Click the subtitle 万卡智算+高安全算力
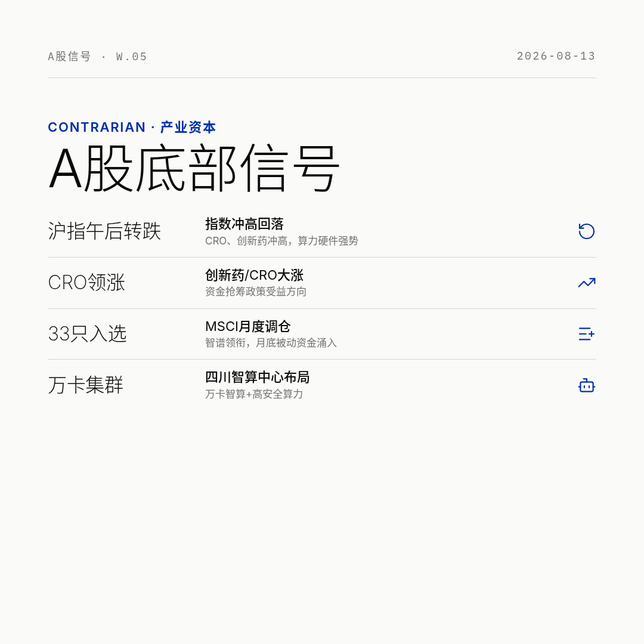Screen dimensions: 644x644 254,394
